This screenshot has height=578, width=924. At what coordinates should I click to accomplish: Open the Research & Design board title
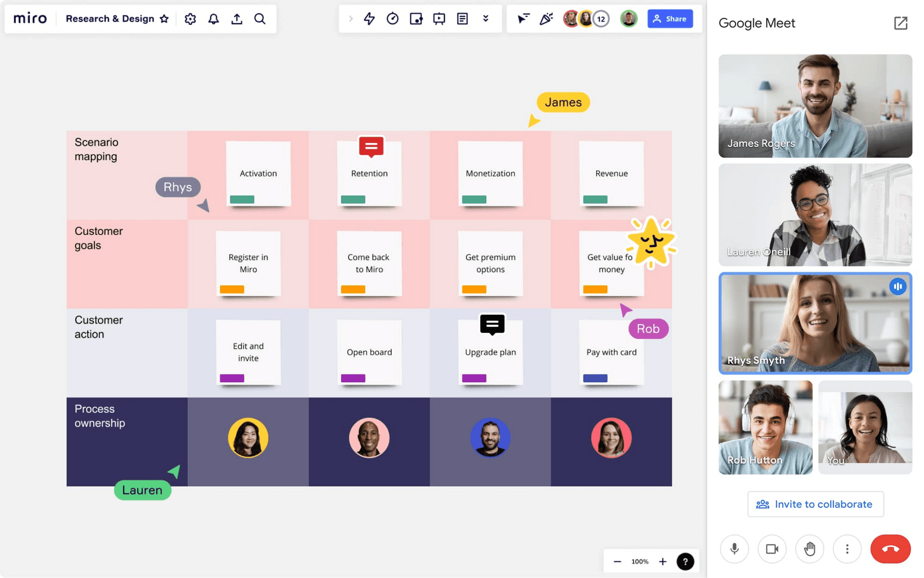coord(110,19)
